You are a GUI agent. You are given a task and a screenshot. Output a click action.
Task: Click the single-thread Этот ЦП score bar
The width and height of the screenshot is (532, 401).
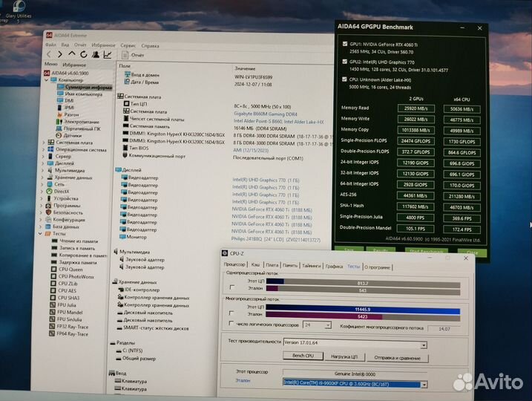coord(363,282)
